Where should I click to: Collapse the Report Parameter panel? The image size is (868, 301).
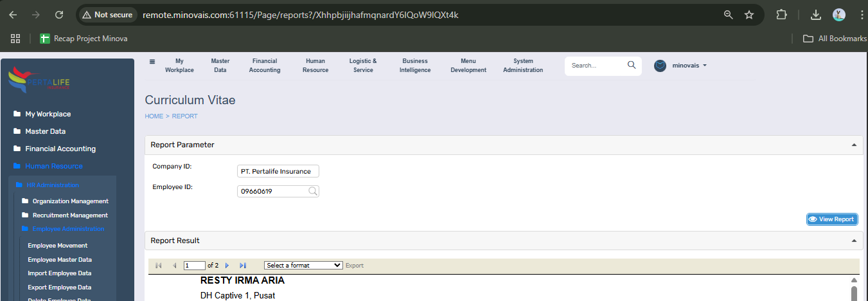pyautogui.click(x=854, y=145)
